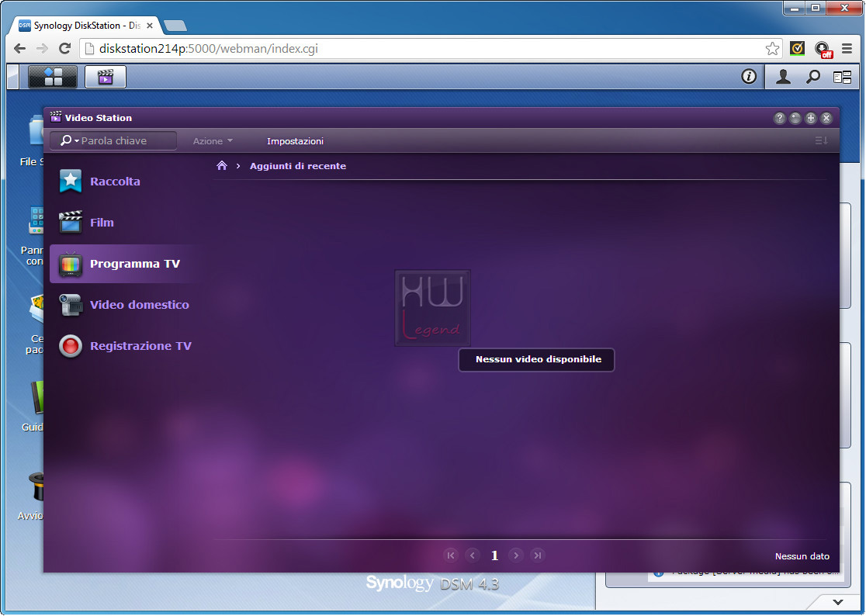Click the address bar URL
This screenshot has height=616, width=866.
[x=208, y=49]
